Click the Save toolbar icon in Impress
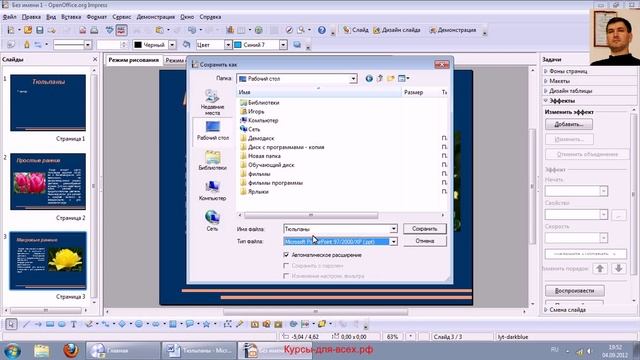This screenshot has width=640, height=360. (40, 30)
